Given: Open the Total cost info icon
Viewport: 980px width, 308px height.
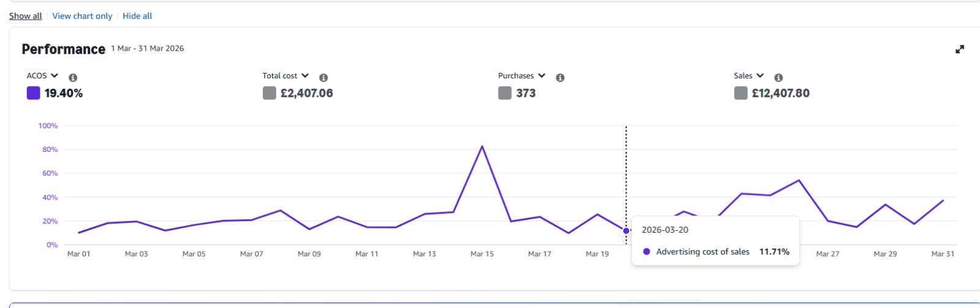Looking at the screenshot, I should pyautogui.click(x=323, y=78).
